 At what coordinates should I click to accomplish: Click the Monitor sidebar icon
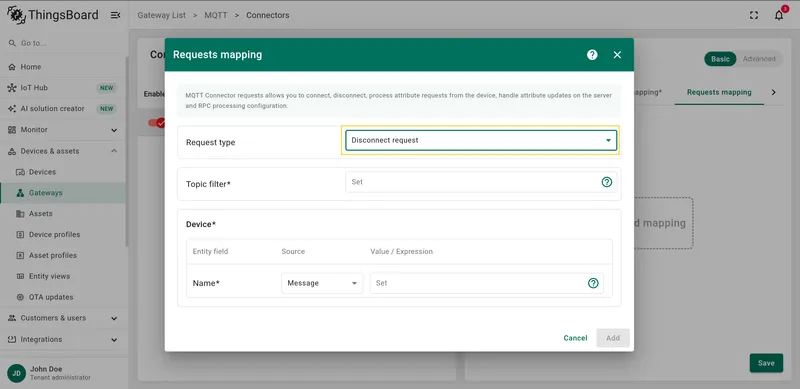click(x=12, y=130)
